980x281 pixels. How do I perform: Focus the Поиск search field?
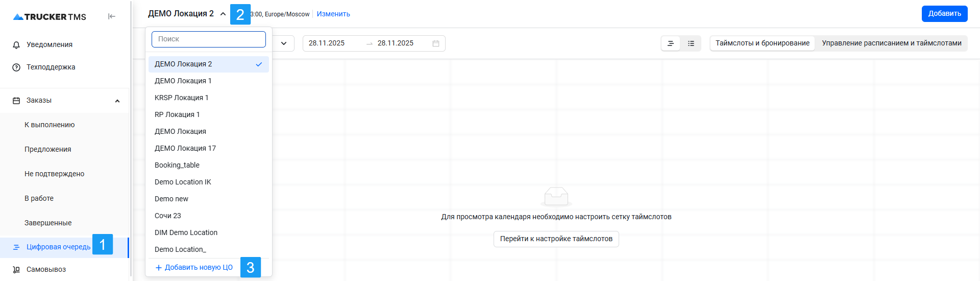pos(209,39)
